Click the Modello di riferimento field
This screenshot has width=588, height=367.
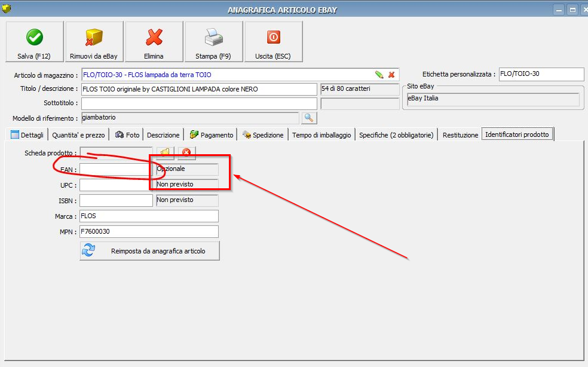pyautogui.click(x=190, y=118)
